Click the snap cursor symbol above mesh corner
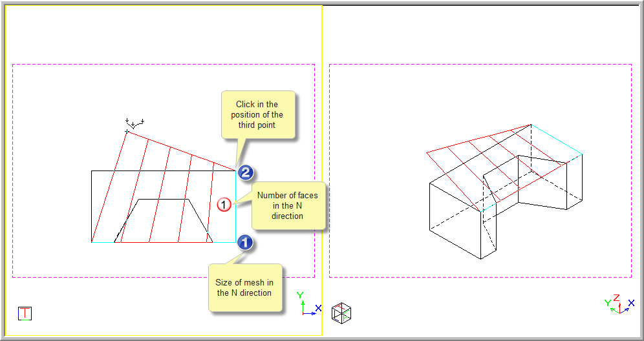Image resolution: width=644 pixels, height=341 pixels. click(134, 122)
